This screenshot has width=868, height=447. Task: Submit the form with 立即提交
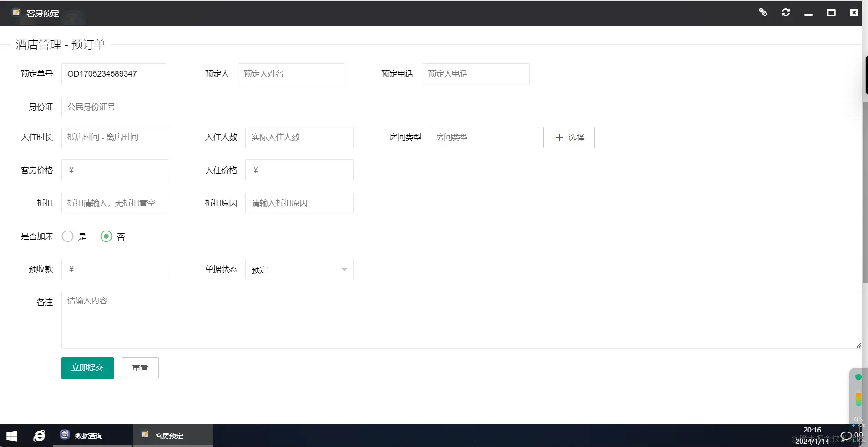tap(87, 368)
